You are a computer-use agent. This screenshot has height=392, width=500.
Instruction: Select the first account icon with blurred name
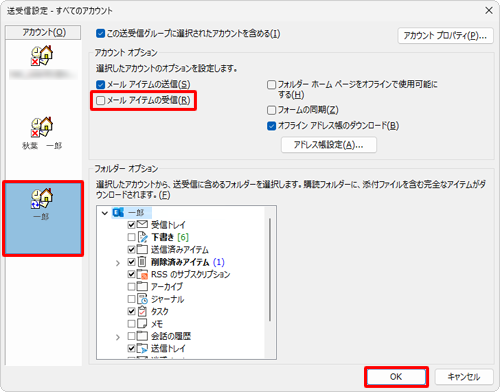tap(42, 56)
